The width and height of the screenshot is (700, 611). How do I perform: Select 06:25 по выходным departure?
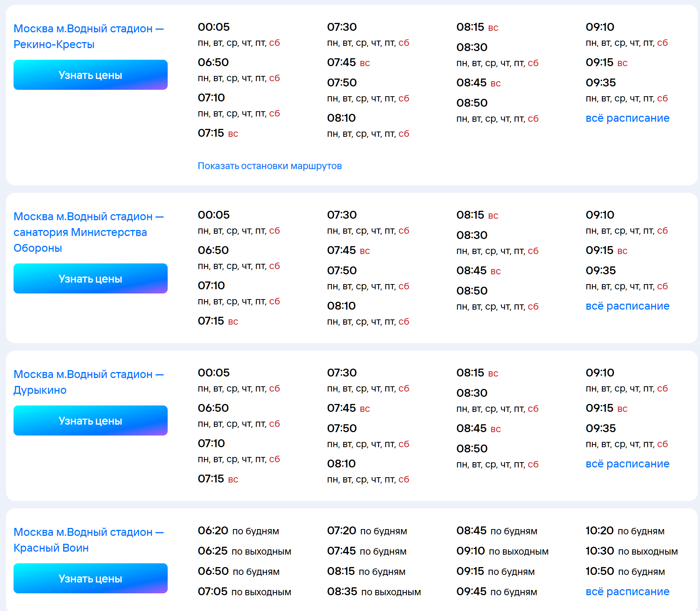[x=244, y=551]
